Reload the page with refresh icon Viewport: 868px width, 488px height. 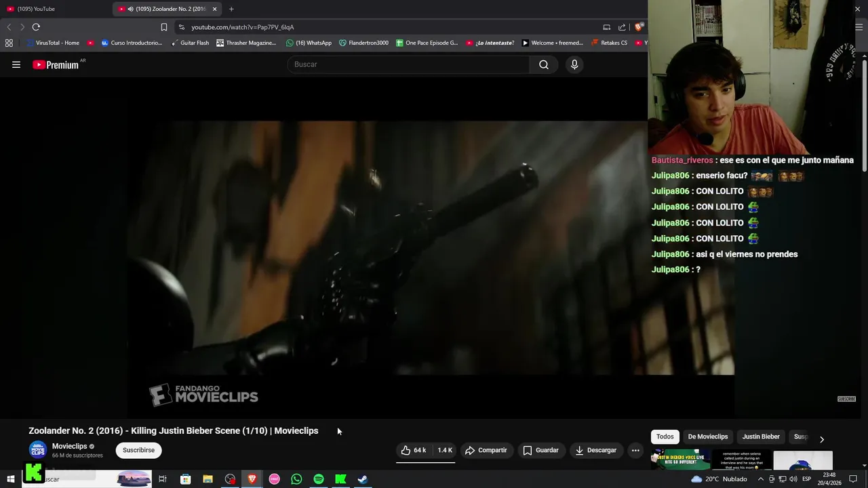pos(36,27)
